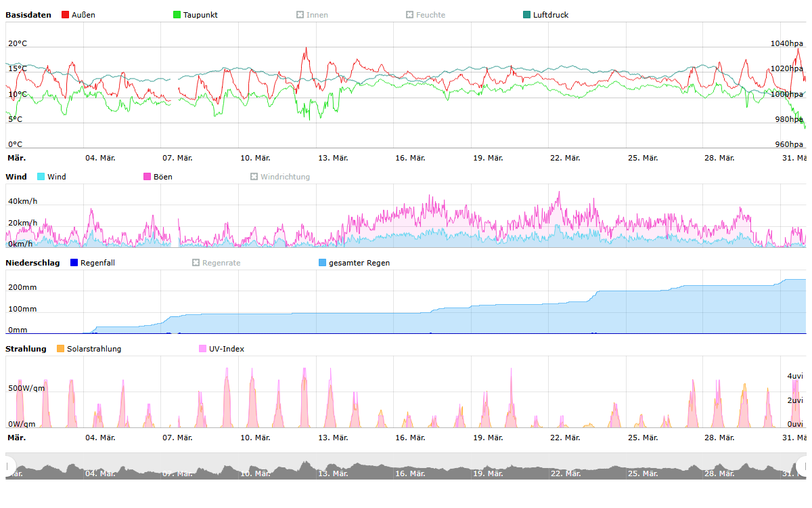Click the dark blue Regenfall legend marker

point(74,263)
